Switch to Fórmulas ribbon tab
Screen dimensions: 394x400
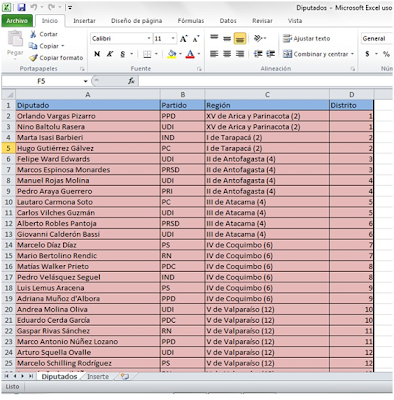point(191,21)
